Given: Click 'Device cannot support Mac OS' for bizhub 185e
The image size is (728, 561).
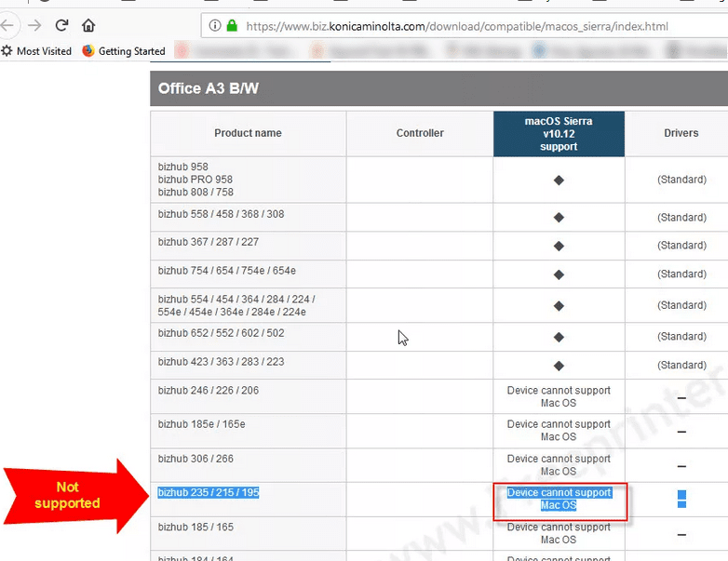Looking at the screenshot, I should pyautogui.click(x=559, y=431).
